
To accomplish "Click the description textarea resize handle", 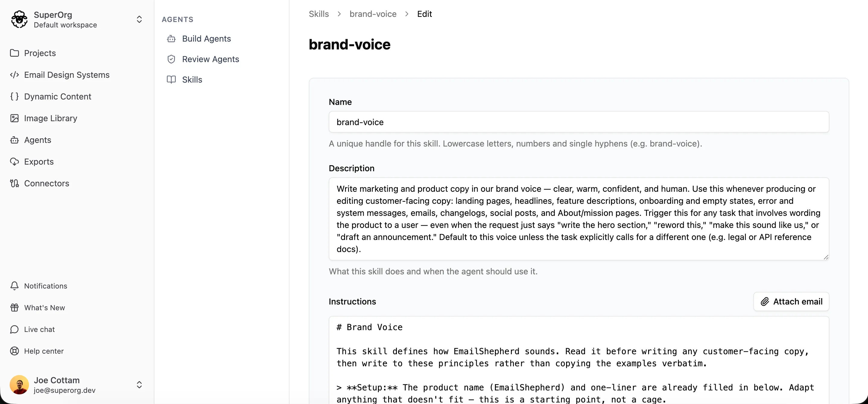I will (825, 257).
